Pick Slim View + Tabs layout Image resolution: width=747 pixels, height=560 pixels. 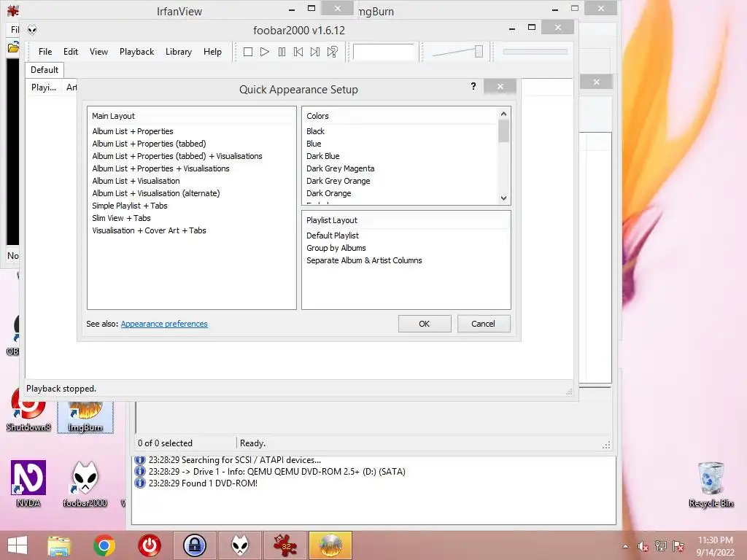pyautogui.click(x=121, y=217)
